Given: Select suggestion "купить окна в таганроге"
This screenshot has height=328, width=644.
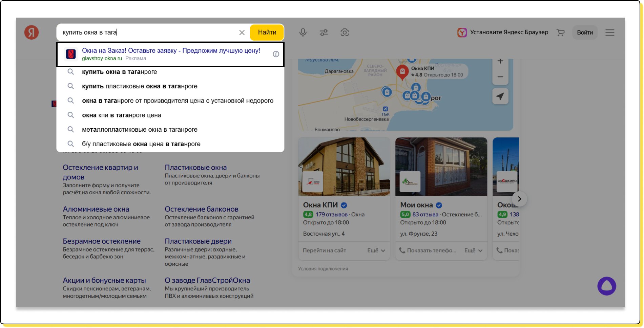Looking at the screenshot, I should 120,72.
